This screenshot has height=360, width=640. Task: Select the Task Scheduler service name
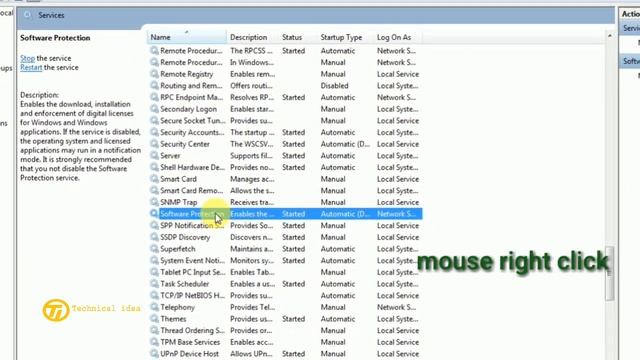click(x=184, y=284)
